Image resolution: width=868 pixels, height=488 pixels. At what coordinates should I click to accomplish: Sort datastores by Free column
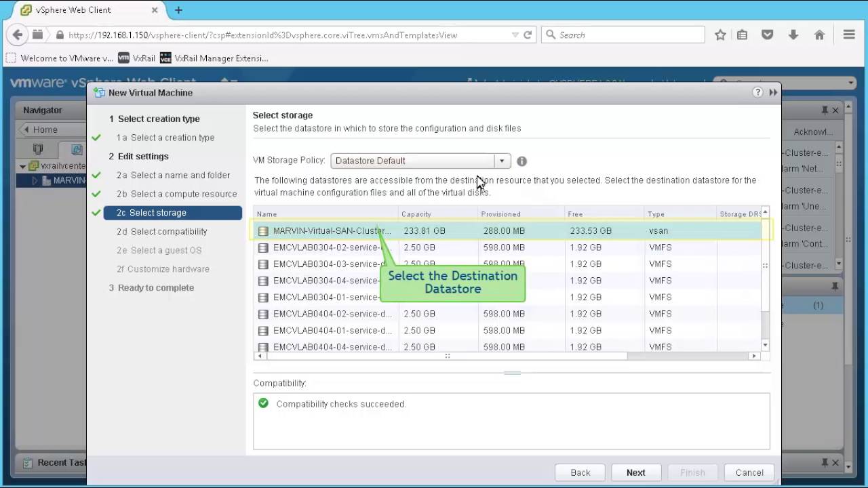point(604,214)
